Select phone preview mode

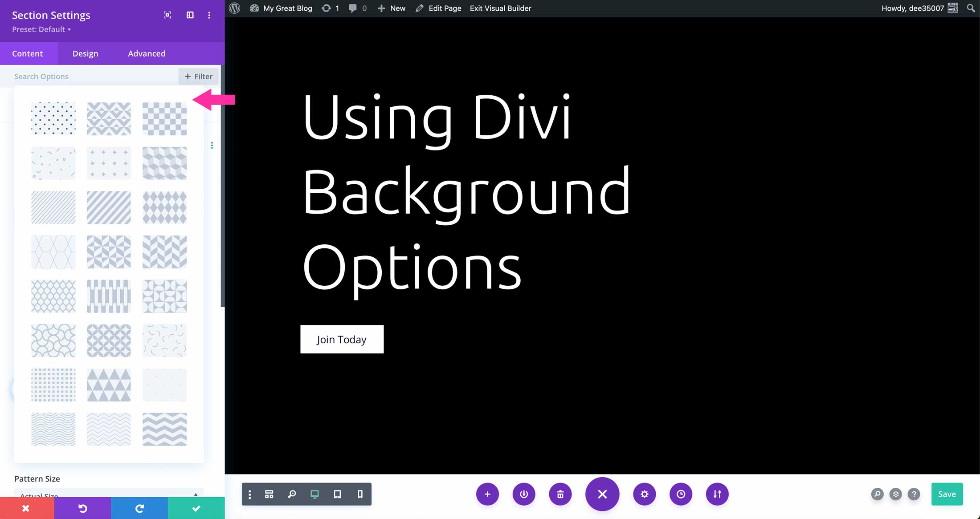point(360,494)
